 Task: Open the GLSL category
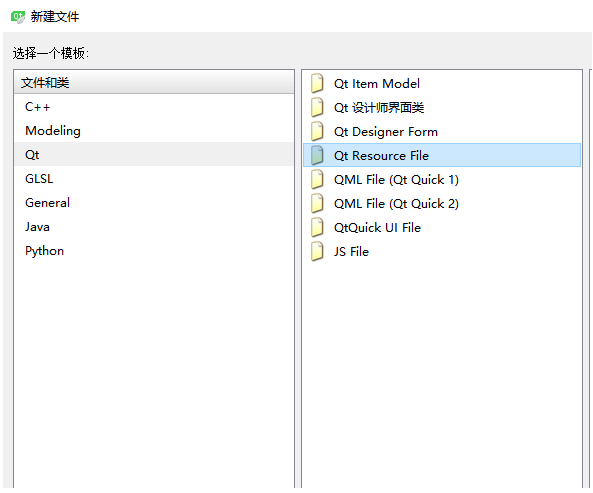pos(154,178)
